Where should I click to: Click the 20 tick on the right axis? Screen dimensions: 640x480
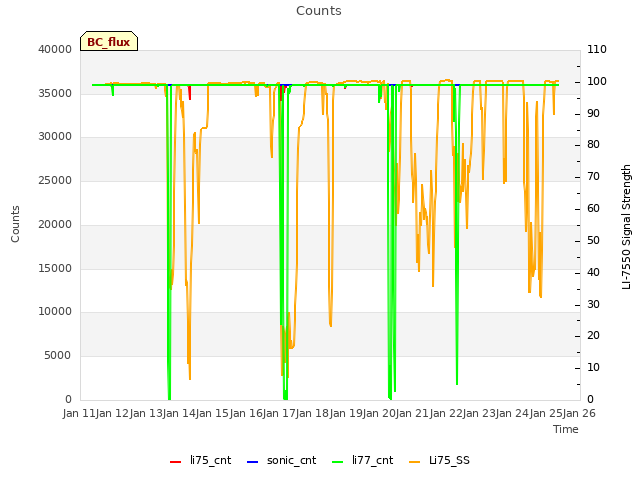(593, 336)
